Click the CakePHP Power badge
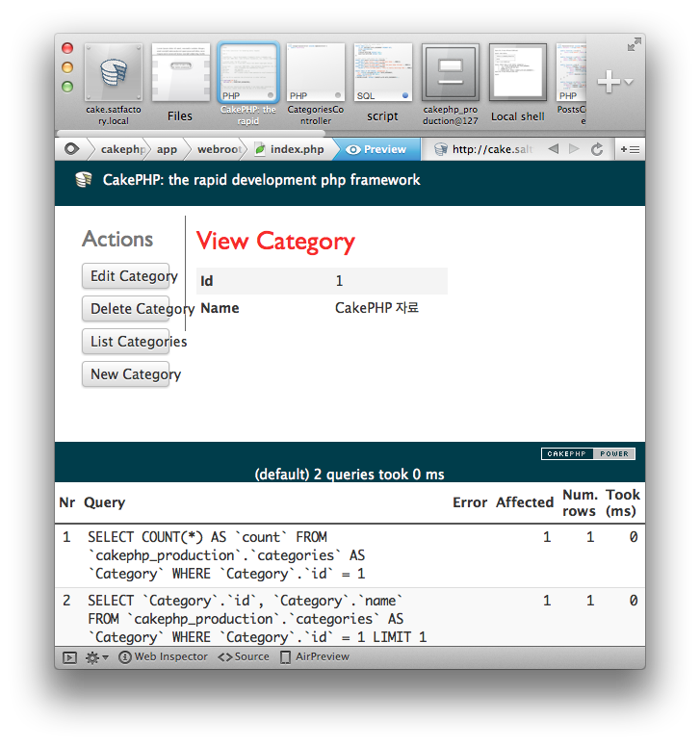 pyautogui.click(x=588, y=453)
